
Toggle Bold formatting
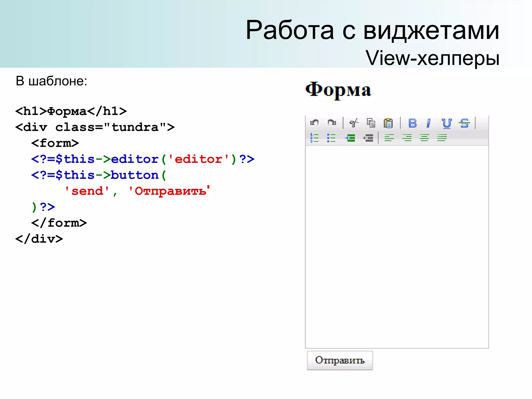tap(413, 123)
